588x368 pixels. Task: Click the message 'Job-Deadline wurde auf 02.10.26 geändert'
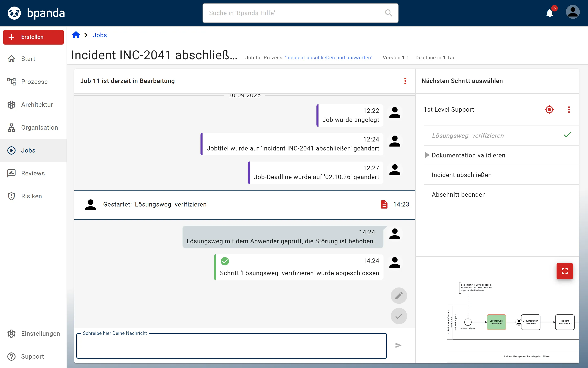[x=316, y=173]
